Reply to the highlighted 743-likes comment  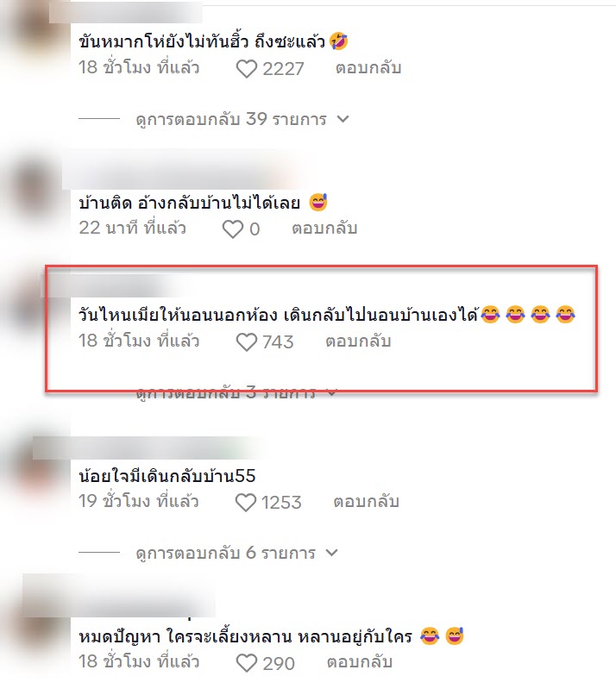pyautogui.click(x=358, y=341)
